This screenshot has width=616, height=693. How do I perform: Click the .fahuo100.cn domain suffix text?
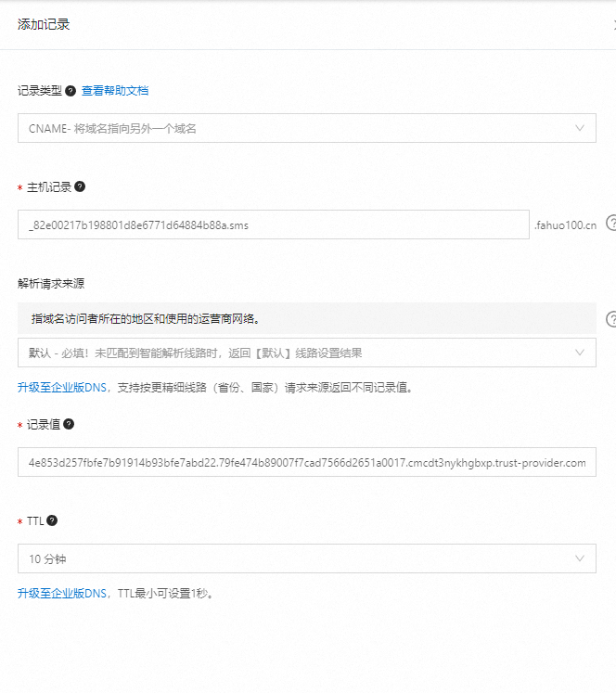click(566, 225)
